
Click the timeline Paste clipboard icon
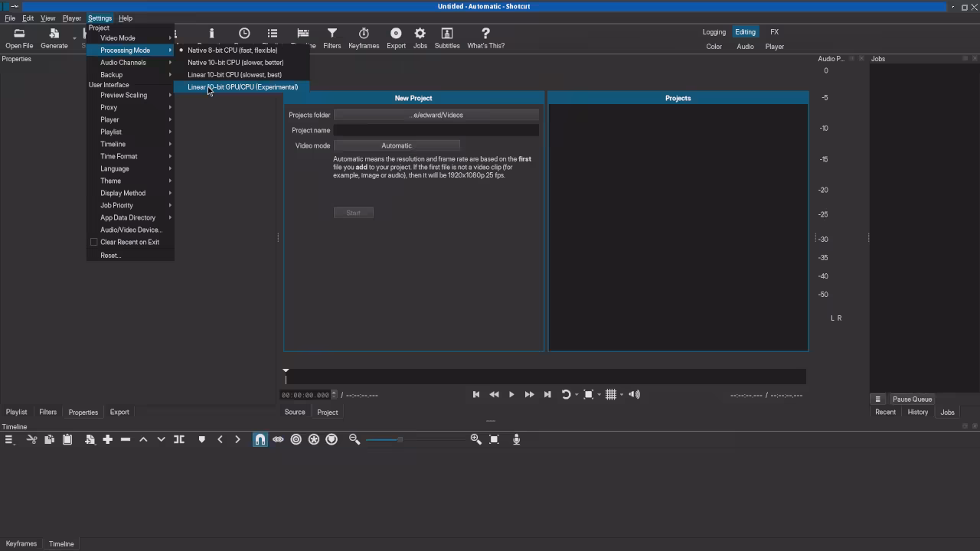(x=67, y=439)
